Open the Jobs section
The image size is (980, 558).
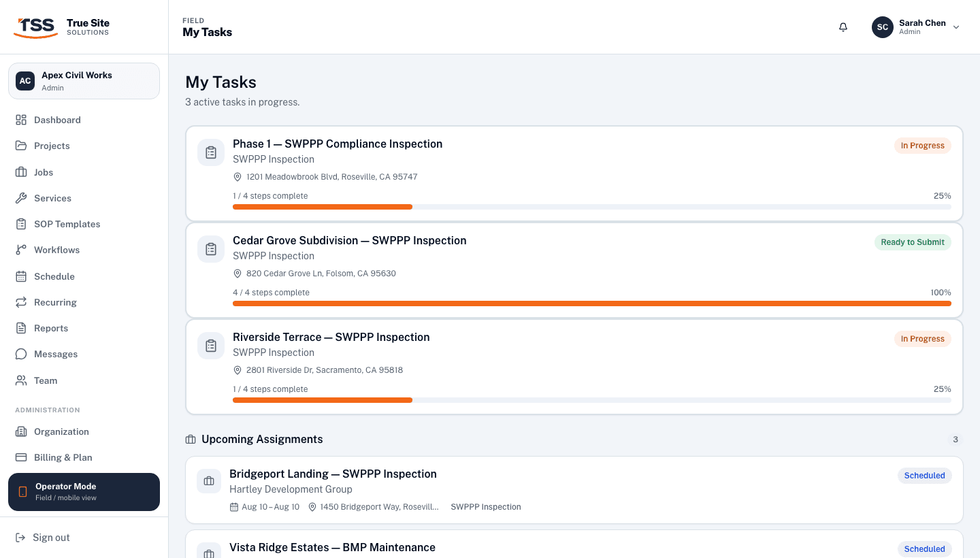click(84, 172)
